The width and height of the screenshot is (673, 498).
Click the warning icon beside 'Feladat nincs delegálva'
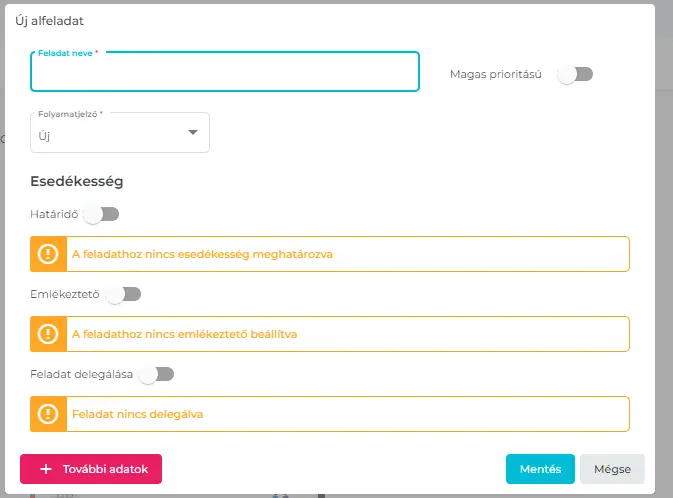coord(48,413)
